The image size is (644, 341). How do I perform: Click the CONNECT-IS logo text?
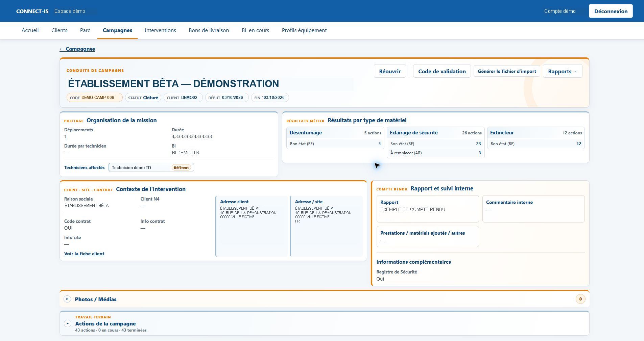pyautogui.click(x=32, y=11)
